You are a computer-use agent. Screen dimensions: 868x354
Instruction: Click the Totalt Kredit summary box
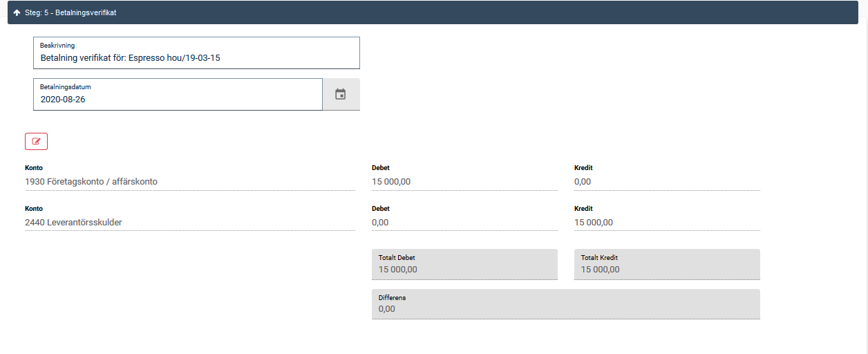point(666,265)
